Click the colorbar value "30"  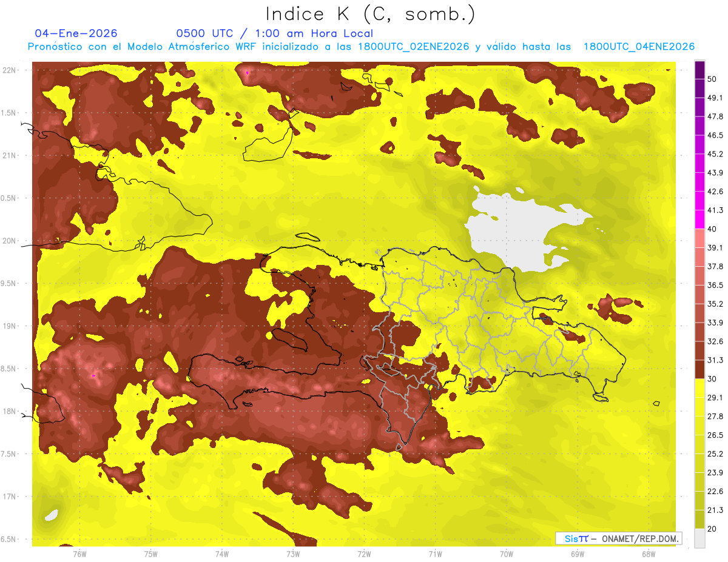tap(713, 379)
